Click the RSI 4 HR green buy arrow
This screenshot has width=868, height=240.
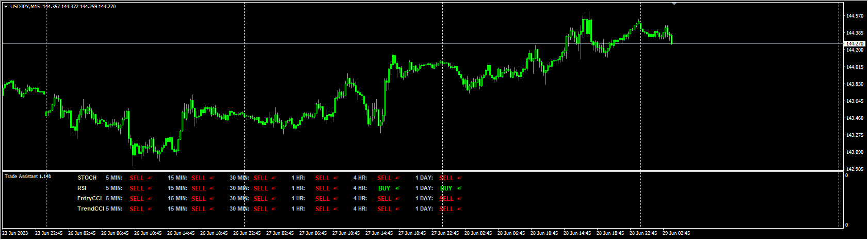pyautogui.click(x=397, y=188)
